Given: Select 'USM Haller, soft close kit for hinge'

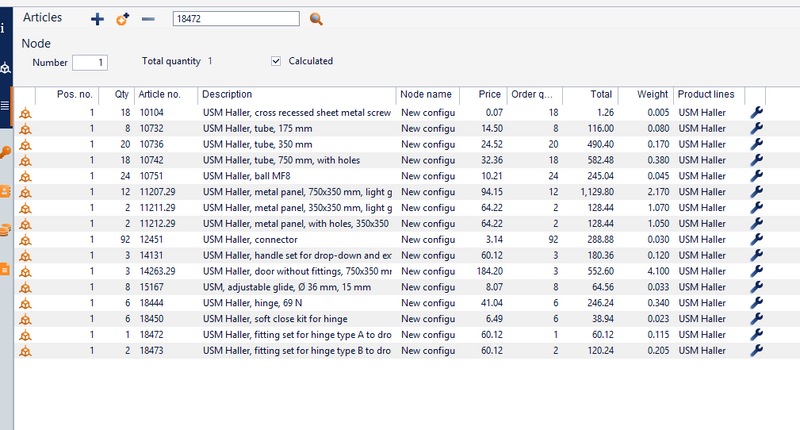Looking at the screenshot, I should 275,319.
